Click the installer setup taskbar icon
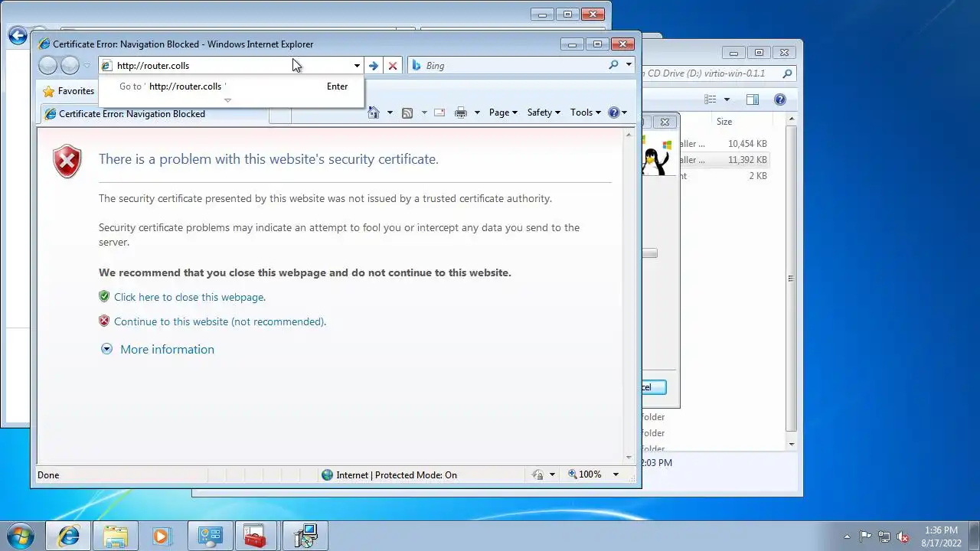This screenshot has height=551, width=980. [305, 536]
